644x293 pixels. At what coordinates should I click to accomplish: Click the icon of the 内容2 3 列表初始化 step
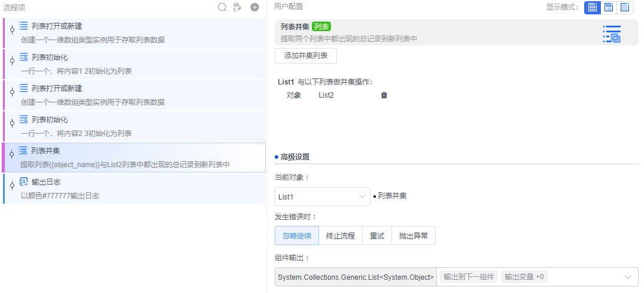coord(23,120)
